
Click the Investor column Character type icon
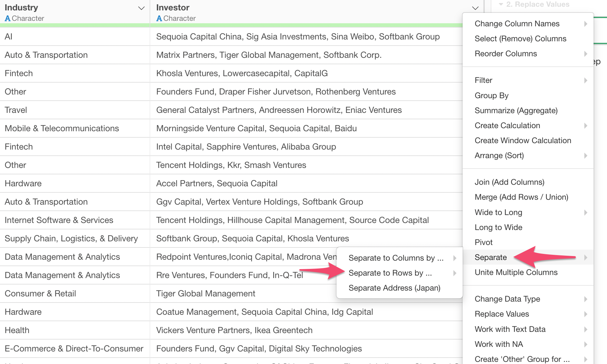[x=159, y=18]
